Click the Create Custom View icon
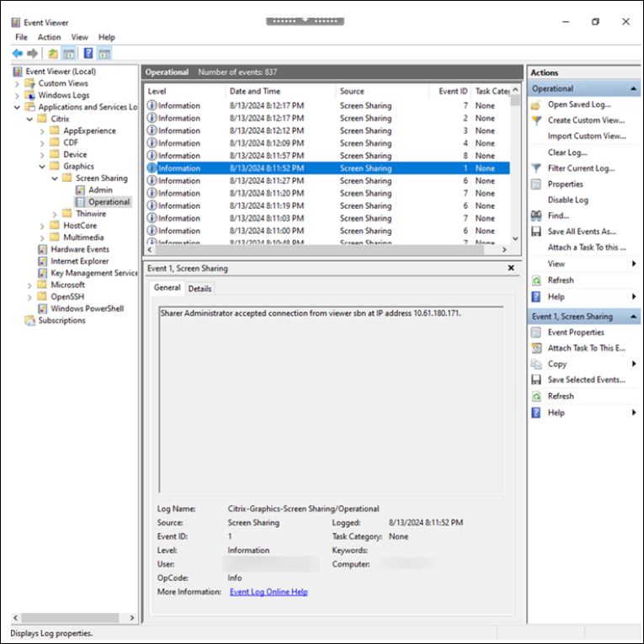This screenshot has height=644, width=644. coord(536,120)
